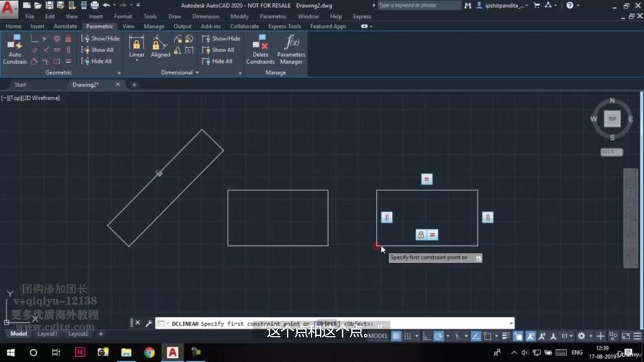Click geometric Show All constraints button
This screenshot has width=644, height=362.
(x=98, y=50)
